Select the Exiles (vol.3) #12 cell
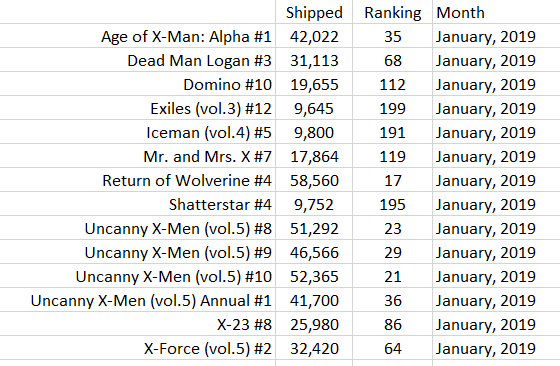The height and width of the screenshot is (366, 560). pyautogui.click(x=138, y=108)
